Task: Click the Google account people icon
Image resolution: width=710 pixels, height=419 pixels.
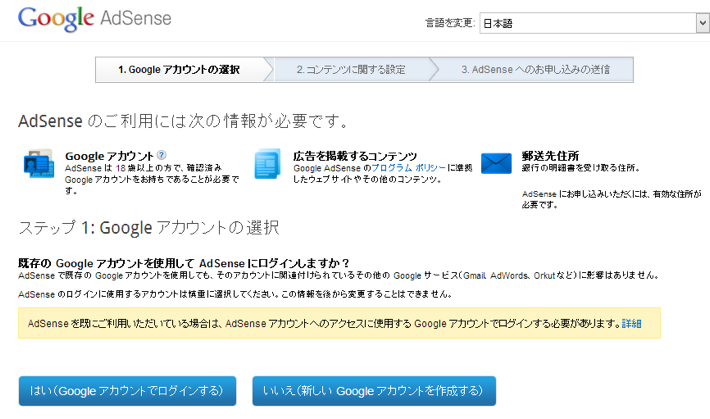Action: click(x=38, y=164)
